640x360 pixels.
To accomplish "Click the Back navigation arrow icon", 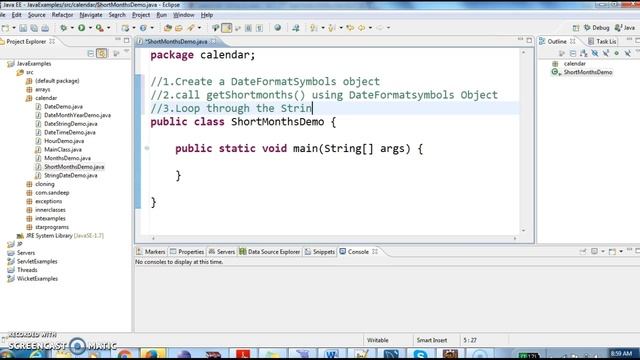I will (362, 28).
